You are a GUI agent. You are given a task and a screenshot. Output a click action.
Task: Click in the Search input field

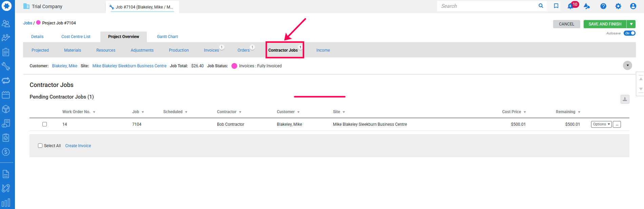488,6
